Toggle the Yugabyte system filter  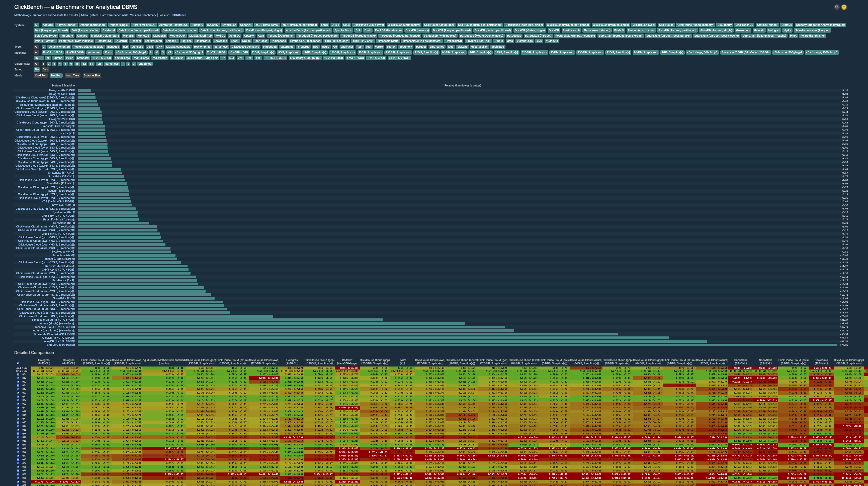[552, 41]
